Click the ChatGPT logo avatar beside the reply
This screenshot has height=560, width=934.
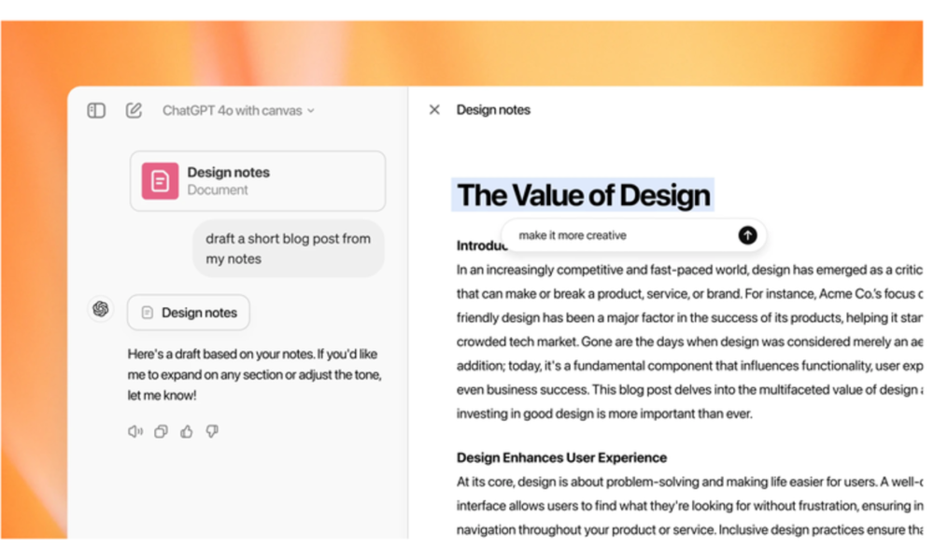[101, 310]
